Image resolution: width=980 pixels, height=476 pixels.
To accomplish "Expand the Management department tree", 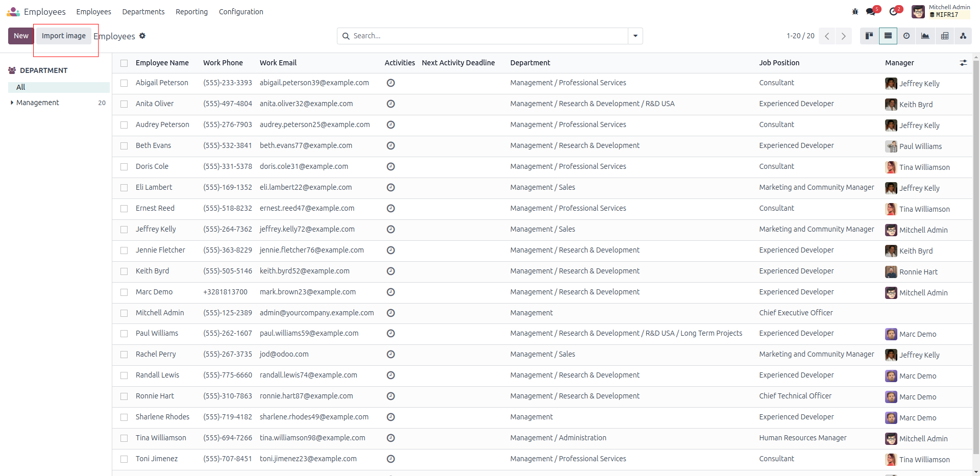I will point(12,103).
